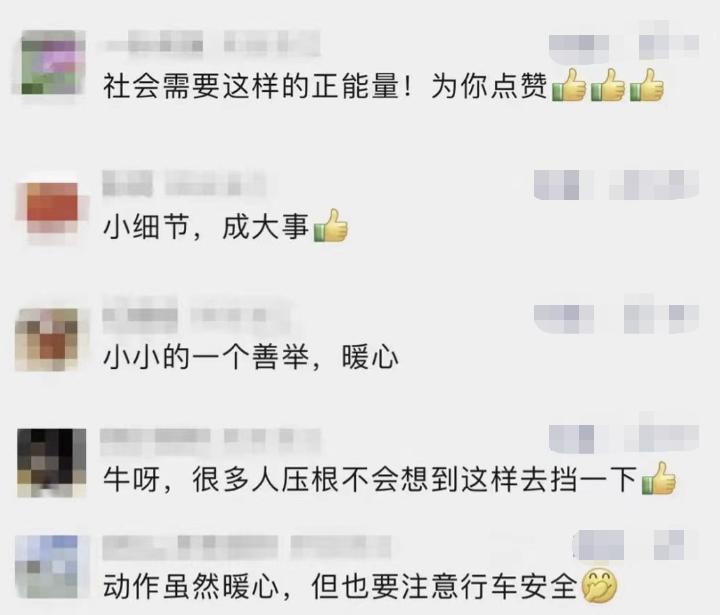Click thumbs-up emoji after 这样去挡一下

click(x=658, y=479)
